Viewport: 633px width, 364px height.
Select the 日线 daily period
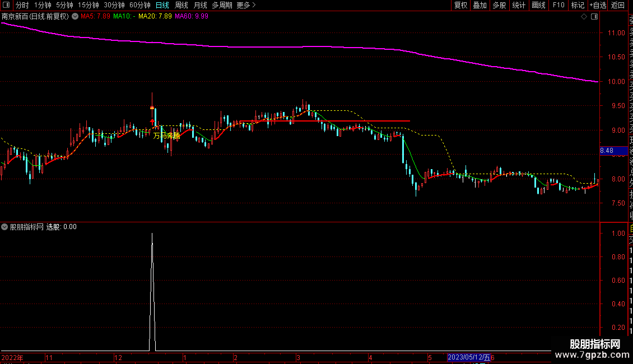pyautogui.click(x=162, y=5)
